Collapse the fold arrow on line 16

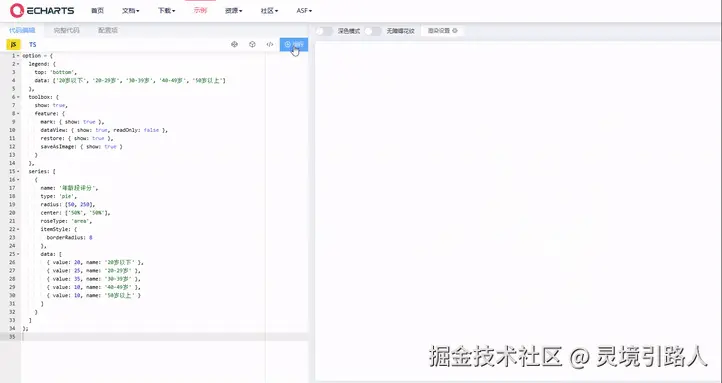[18, 180]
